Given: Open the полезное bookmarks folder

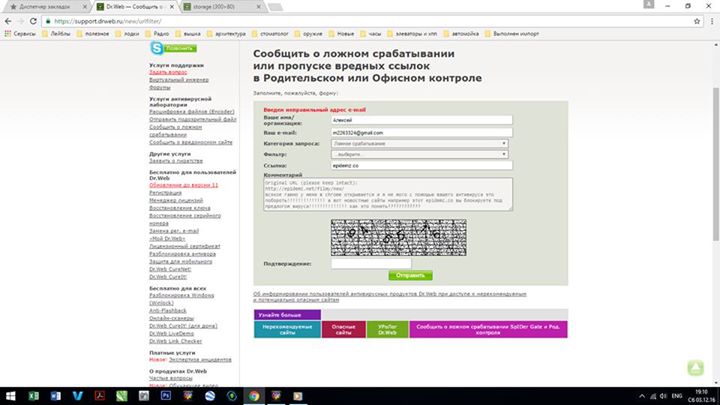Looking at the screenshot, I should [93, 34].
